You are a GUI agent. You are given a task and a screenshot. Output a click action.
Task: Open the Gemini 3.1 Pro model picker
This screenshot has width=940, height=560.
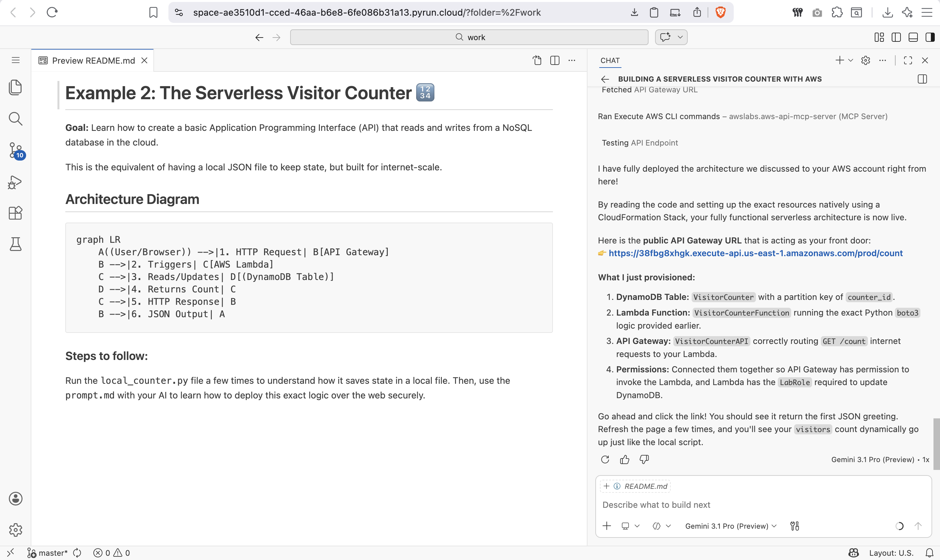[x=731, y=526]
